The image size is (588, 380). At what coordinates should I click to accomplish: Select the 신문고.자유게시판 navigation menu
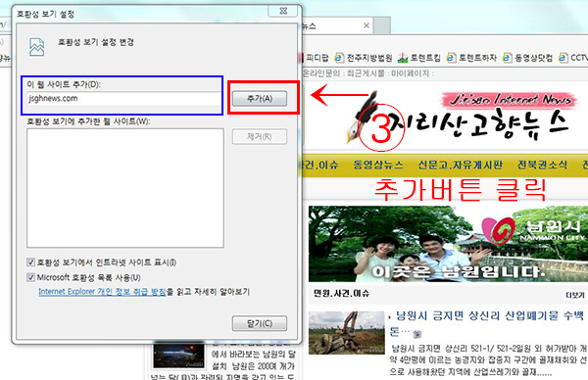pos(461,165)
